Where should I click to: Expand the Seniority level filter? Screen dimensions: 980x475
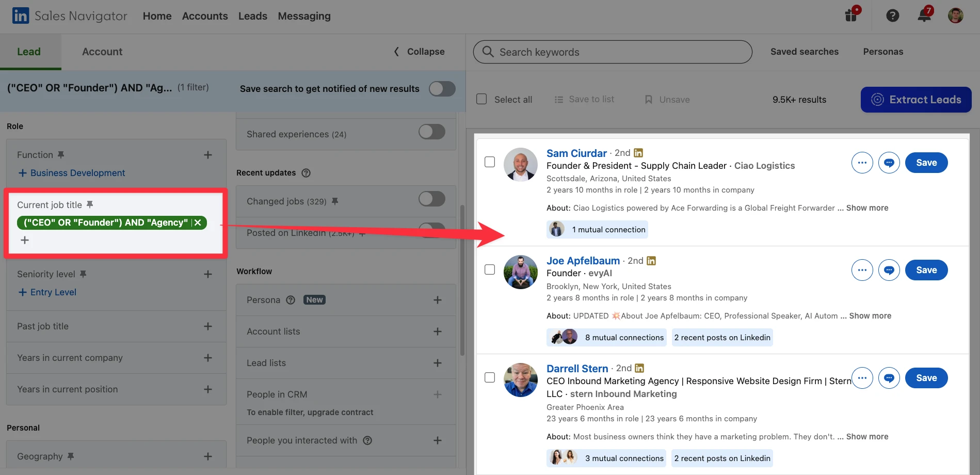pos(208,274)
